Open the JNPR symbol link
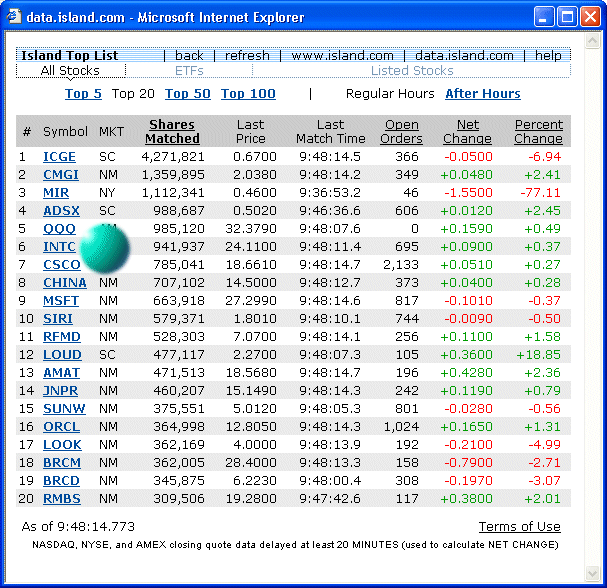Screen dimensions: 607x588 (60, 391)
